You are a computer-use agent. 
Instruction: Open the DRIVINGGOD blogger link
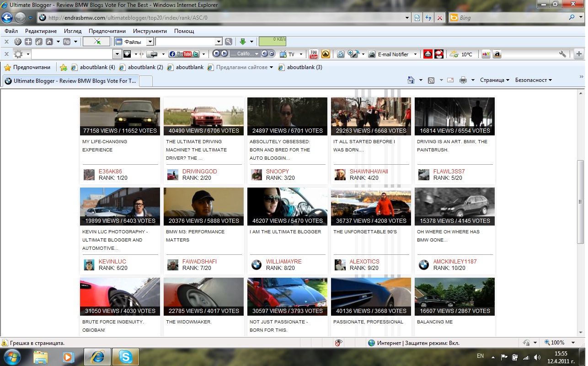point(199,172)
